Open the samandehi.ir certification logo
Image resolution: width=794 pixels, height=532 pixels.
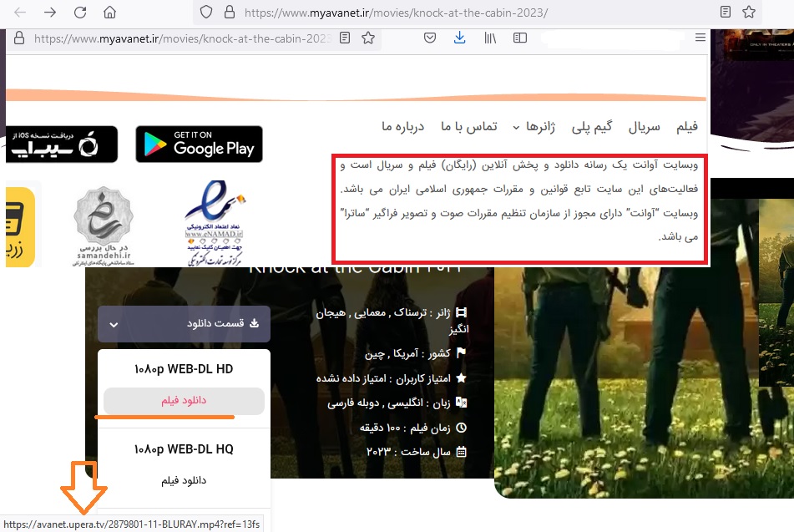point(104,225)
